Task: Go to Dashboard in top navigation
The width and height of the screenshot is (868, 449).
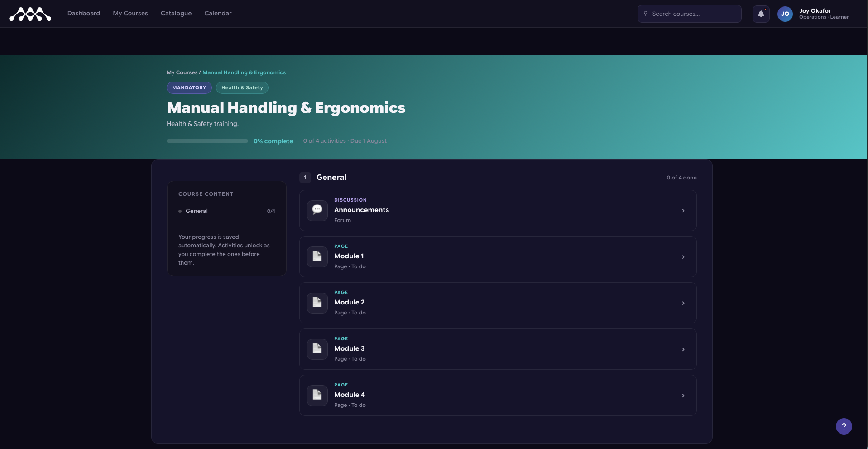Action: click(84, 14)
